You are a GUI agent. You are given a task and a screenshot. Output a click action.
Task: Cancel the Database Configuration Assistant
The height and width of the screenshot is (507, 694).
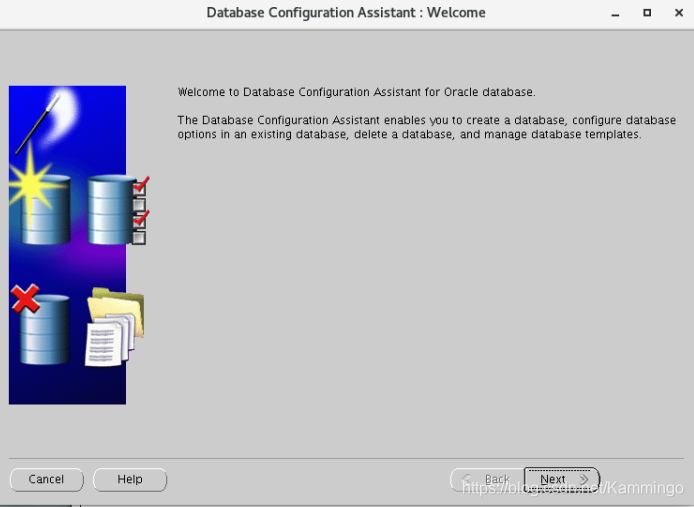click(x=46, y=480)
